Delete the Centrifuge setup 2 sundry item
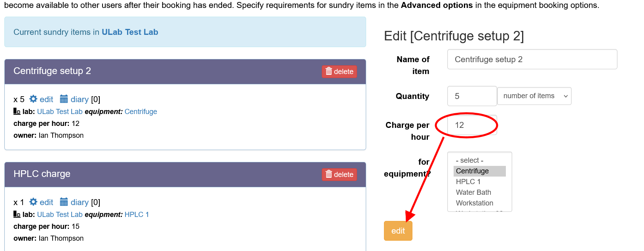The image size is (644, 251). pos(339,72)
